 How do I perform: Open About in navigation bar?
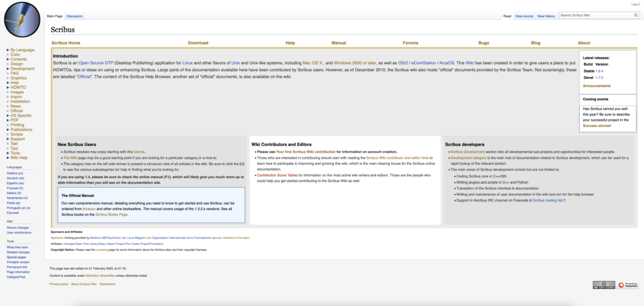(584, 43)
